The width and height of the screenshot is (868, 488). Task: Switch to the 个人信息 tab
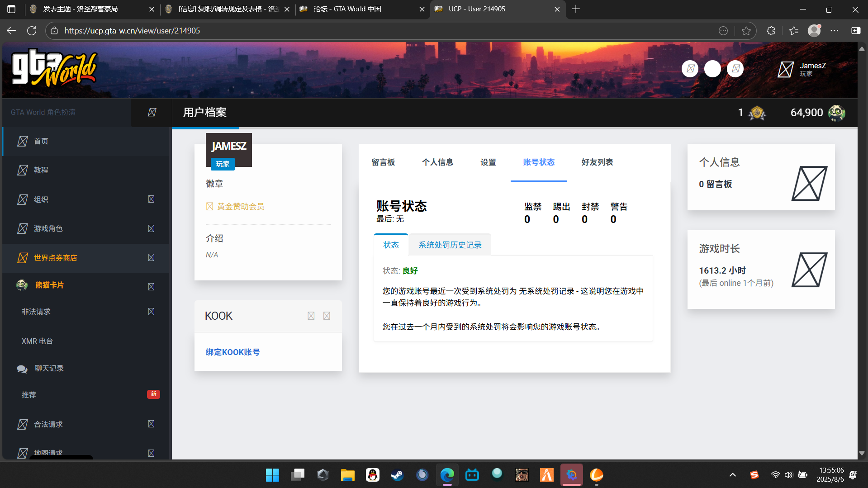pos(437,162)
